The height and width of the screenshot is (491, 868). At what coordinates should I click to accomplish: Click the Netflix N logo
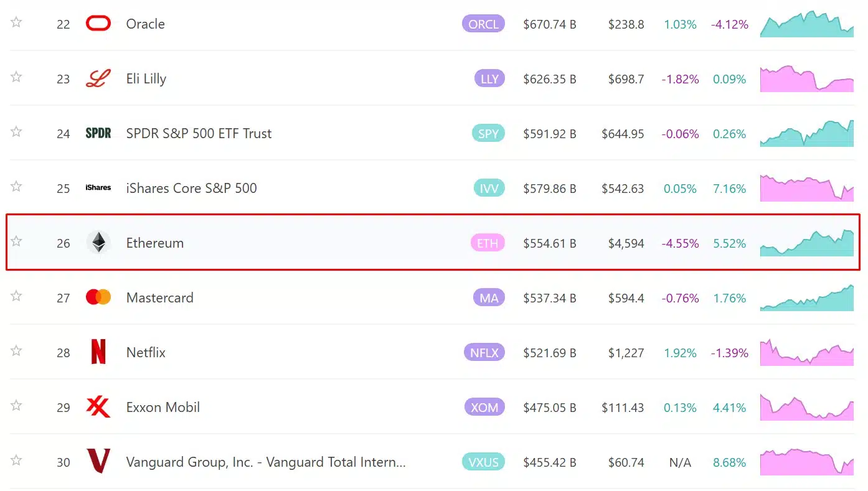point(98,352)
